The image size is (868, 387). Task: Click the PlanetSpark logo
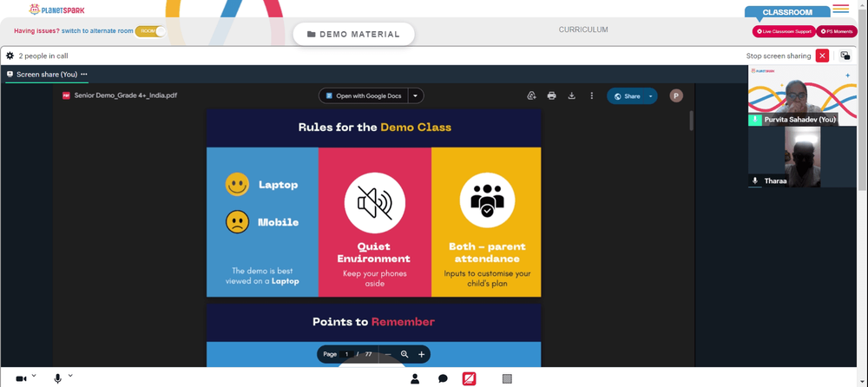pos(57,10)
